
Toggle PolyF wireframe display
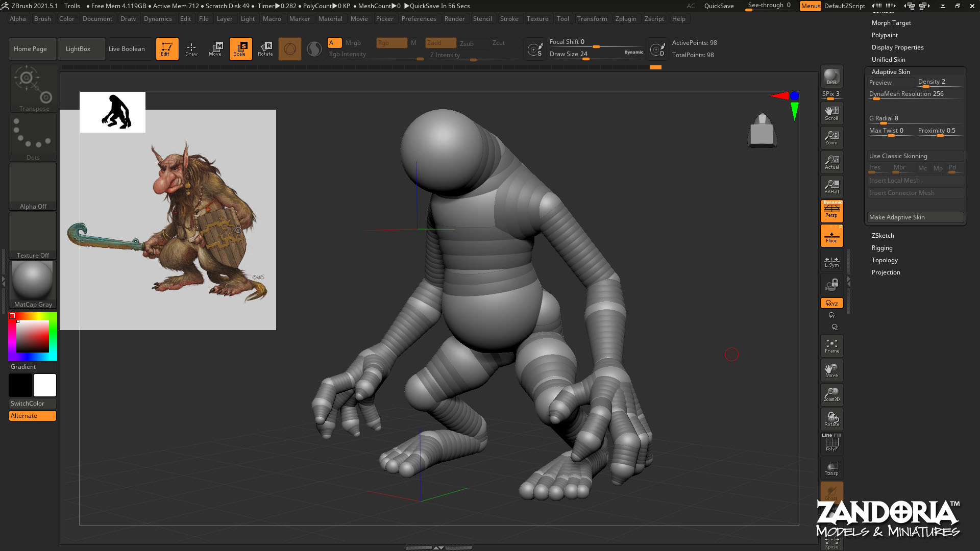(x=831, y=443)
